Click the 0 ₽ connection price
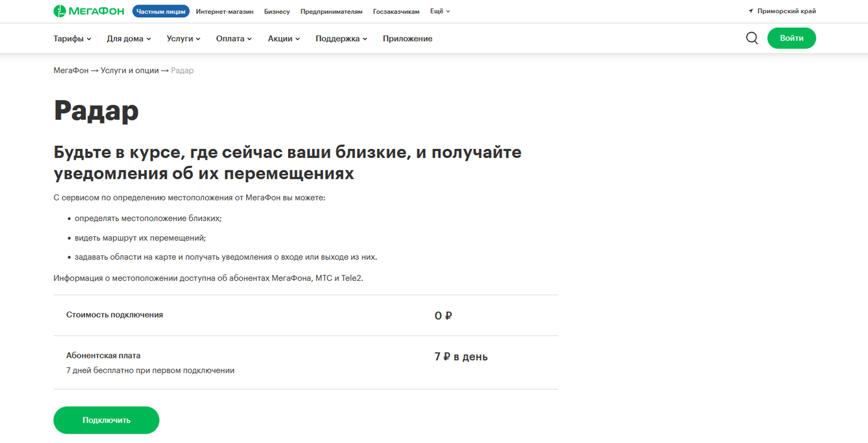 (x=443, y=316)
